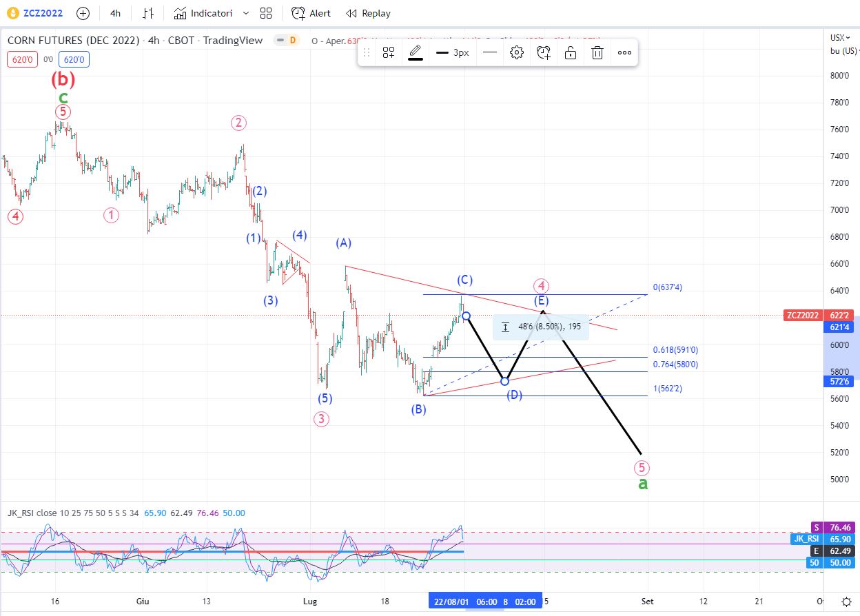
Task: Open the 4h timeframe selector
Action: [115, 13]
